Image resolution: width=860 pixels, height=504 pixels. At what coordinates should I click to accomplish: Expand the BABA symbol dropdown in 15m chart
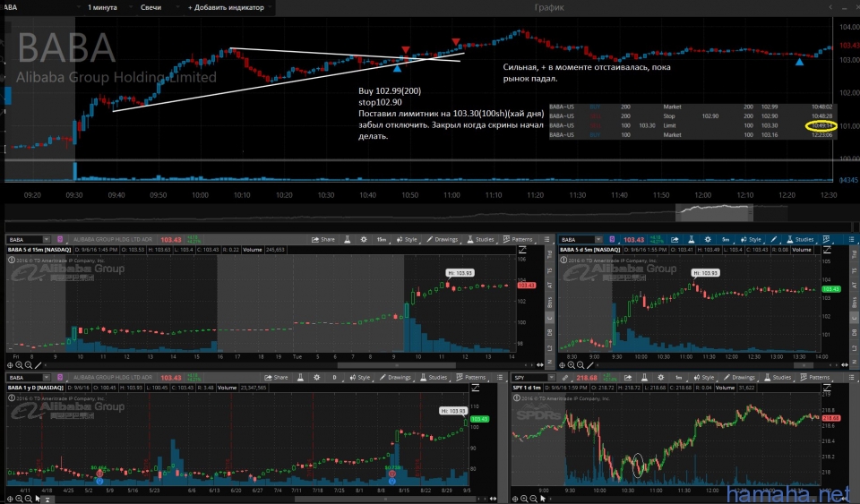pyautogui.click(x=46, y=239)
